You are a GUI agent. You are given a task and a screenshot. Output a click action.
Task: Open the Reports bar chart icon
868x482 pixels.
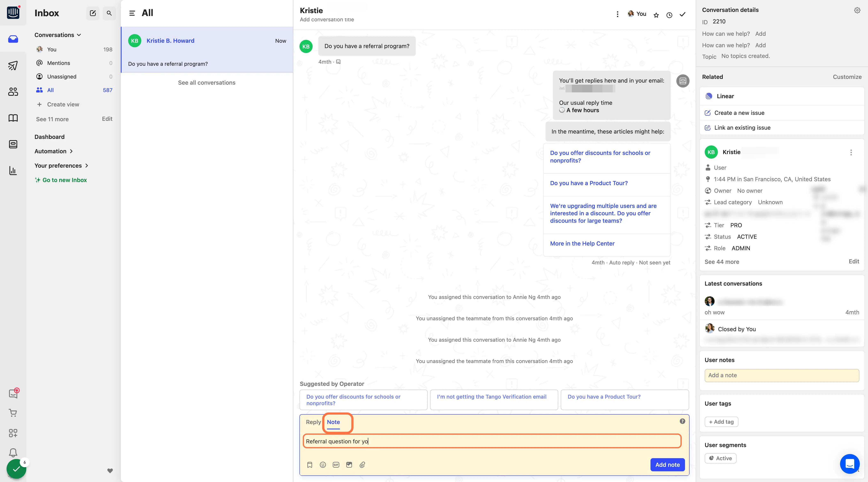13,171
